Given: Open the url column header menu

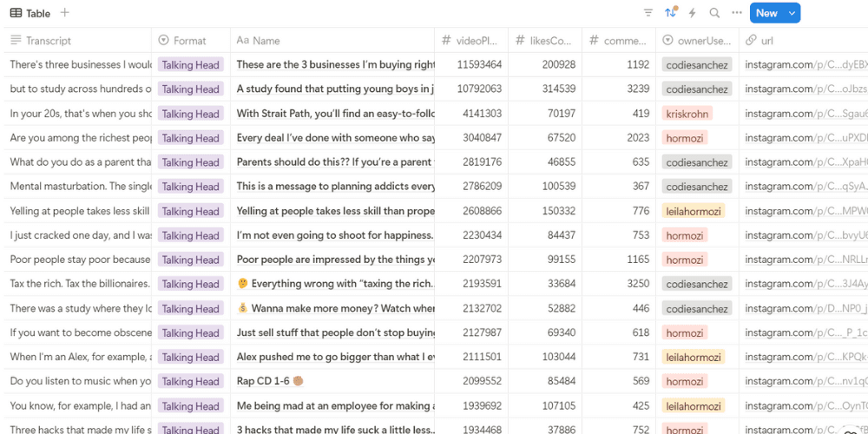Looking at the screenshot, I should (803, 41).
